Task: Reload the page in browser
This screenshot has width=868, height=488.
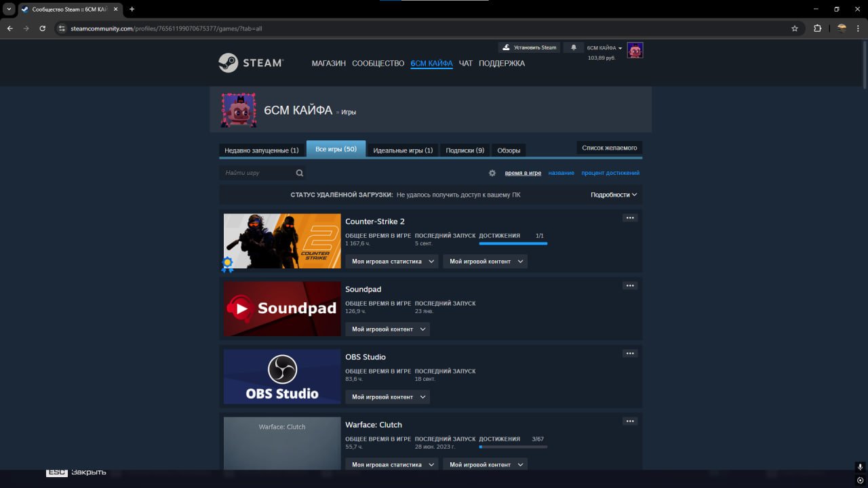Action: tap(43, 28)
